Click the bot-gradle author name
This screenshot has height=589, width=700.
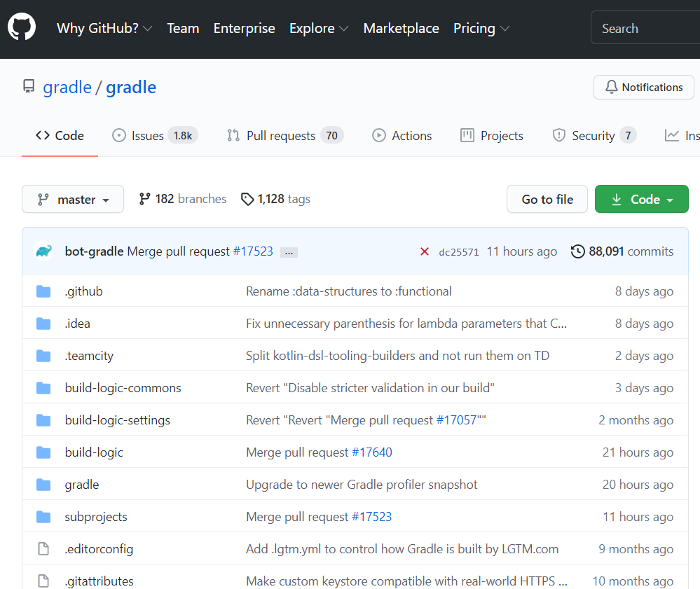[x=94, y=251]
